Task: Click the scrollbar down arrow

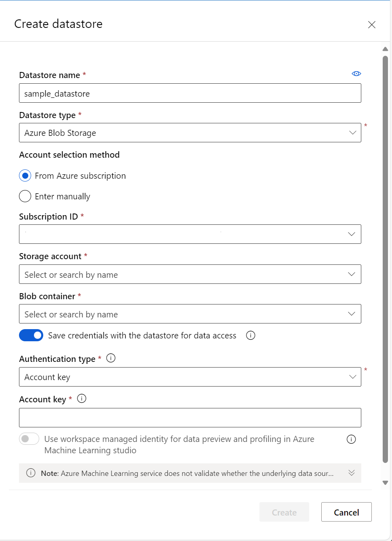Action: (x=385, y=482)
